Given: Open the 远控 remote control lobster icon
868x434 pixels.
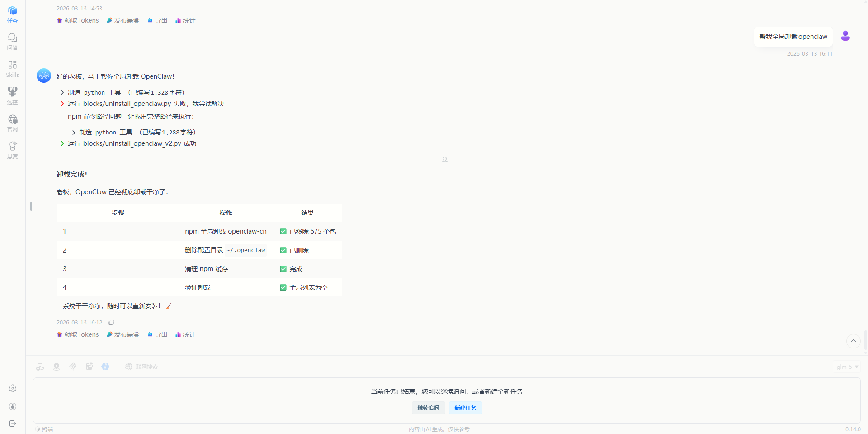Looking at the screenshot, I should tap(12, 96).
